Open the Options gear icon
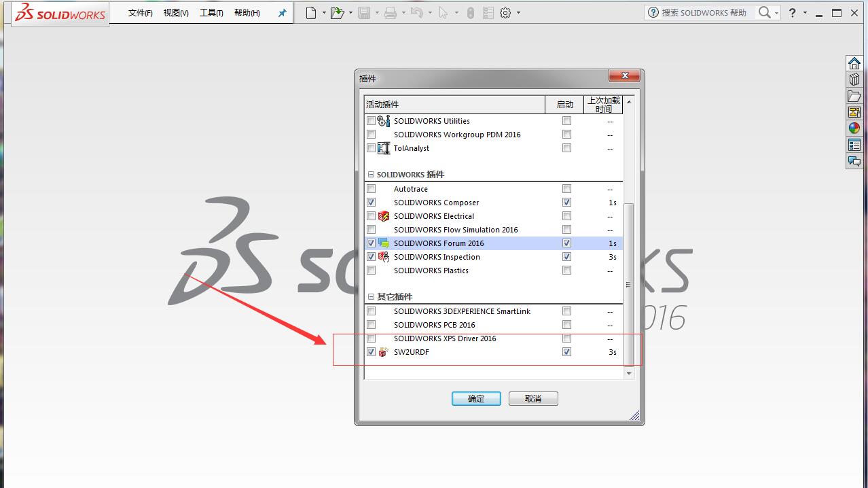This screenshot has height=488, width=868. coord(505,12)
